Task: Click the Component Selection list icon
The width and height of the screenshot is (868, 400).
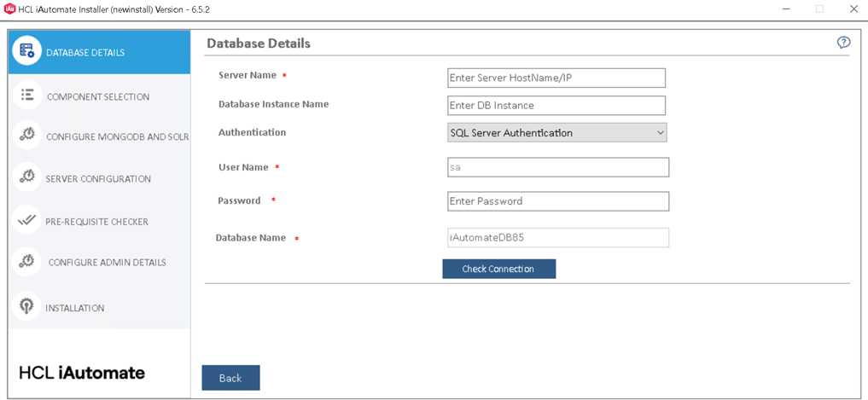Action: [x=27, y=96]
